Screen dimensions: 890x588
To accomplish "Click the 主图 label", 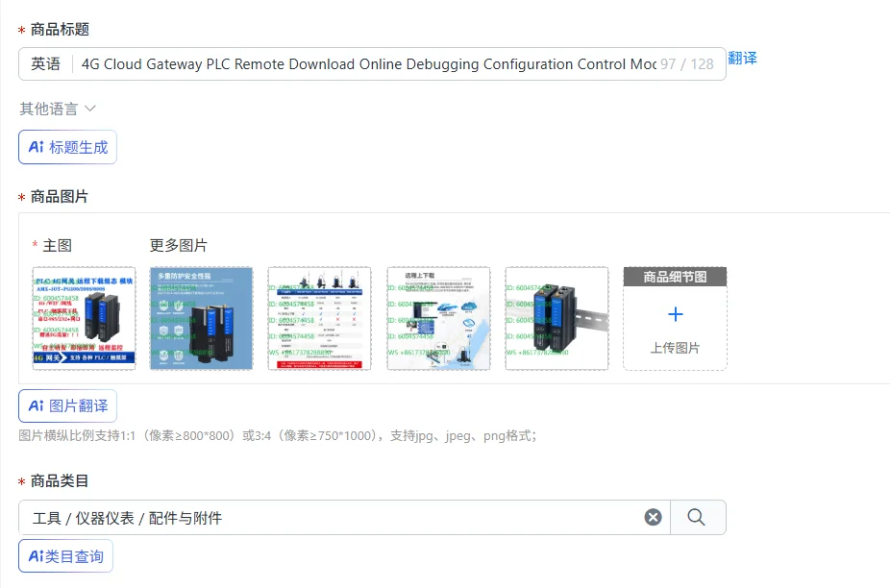I will tap(58, 245).
